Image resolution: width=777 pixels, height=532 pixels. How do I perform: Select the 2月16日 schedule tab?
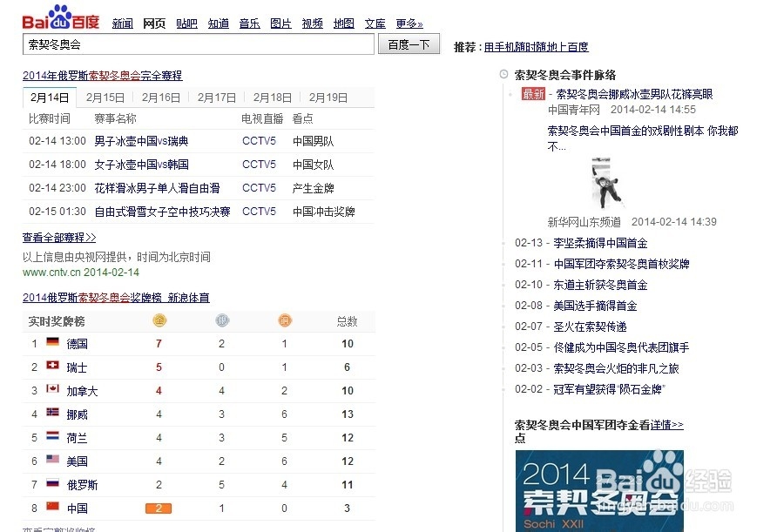pos(161,98)
